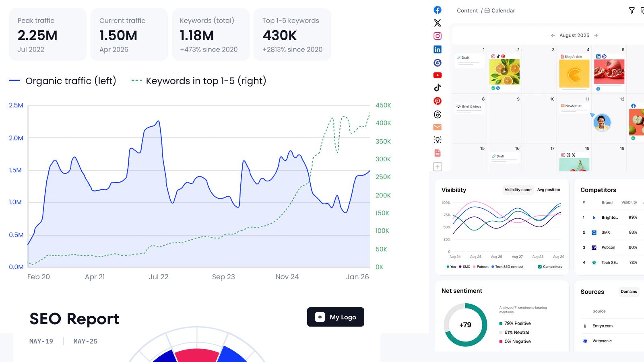This screenshot has width=644, height=362.
Task: Open the YouTube channel icon
Action: 438,75
